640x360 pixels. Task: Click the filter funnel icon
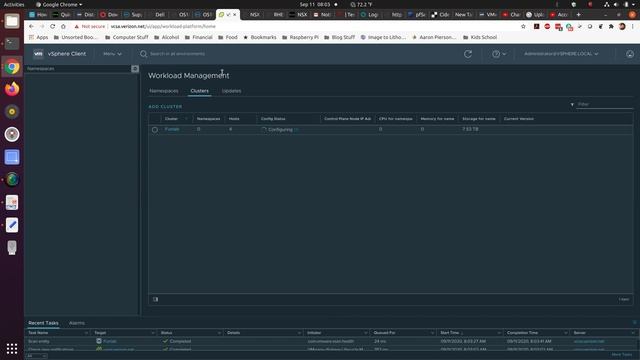click(572, 104)
